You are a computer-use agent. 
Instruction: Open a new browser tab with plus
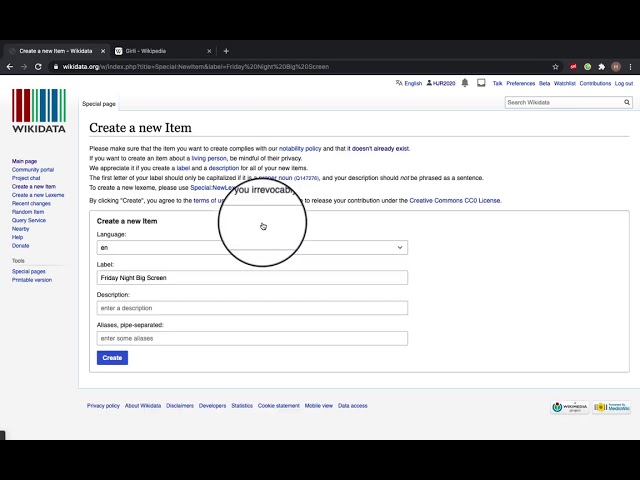point(226,51)
